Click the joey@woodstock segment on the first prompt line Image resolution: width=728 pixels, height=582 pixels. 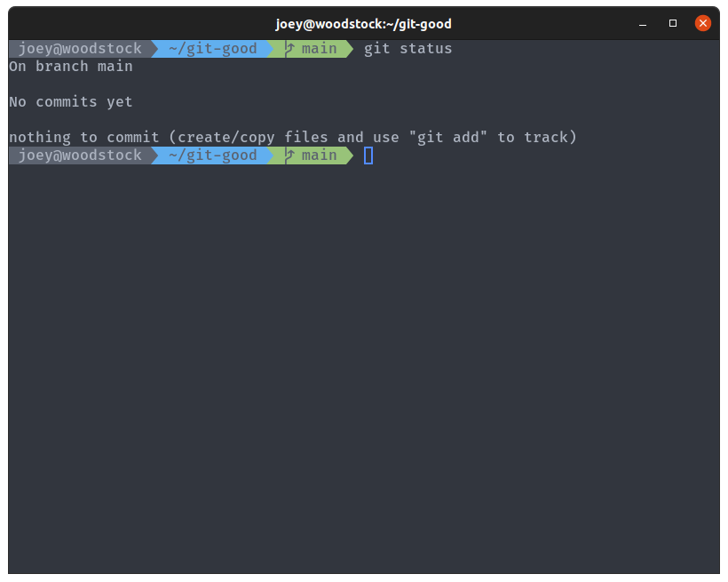(80, 49)
